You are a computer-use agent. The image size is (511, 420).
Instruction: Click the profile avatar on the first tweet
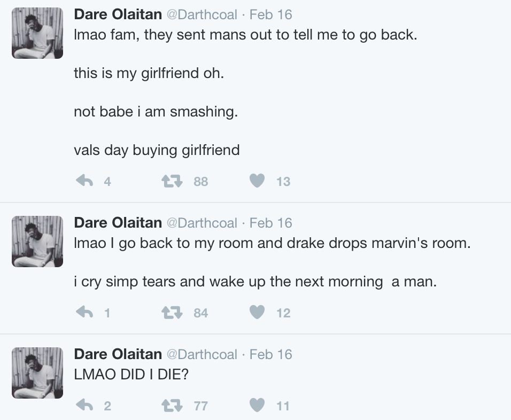coord(37,33)
